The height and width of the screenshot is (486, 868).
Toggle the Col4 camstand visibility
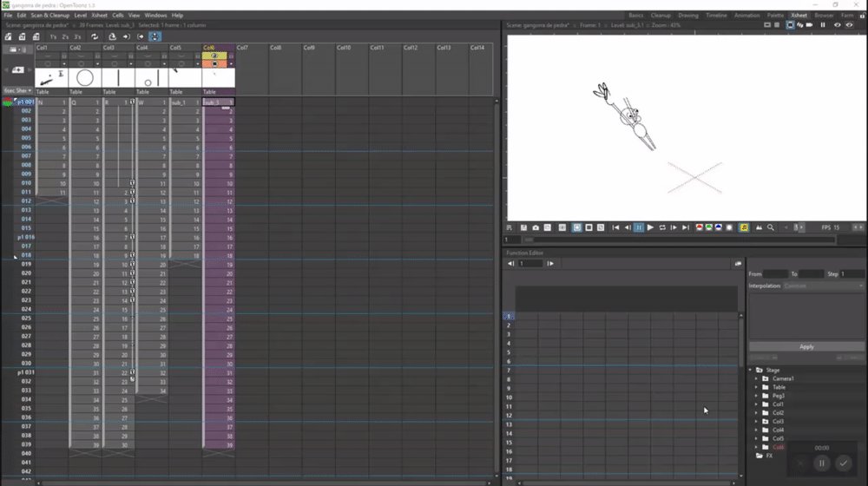148,63
